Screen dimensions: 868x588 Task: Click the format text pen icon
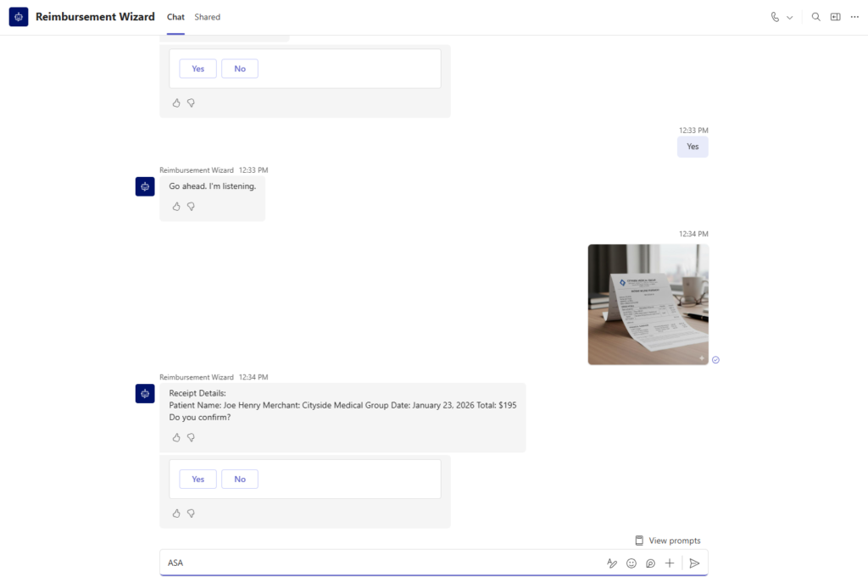pyautogui.click(x=612, y=563)
